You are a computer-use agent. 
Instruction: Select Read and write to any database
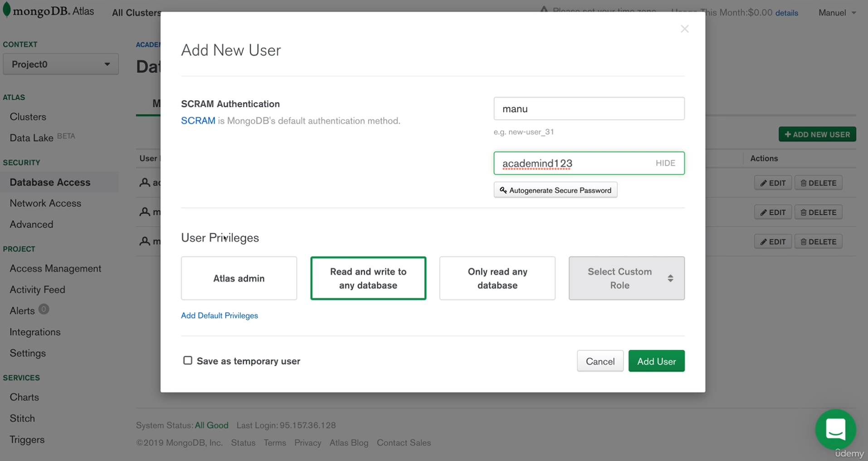[368, 278]
